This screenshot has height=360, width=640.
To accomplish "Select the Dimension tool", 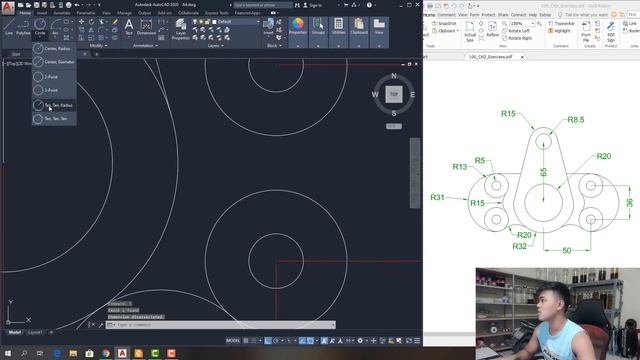I will point(146,27).
